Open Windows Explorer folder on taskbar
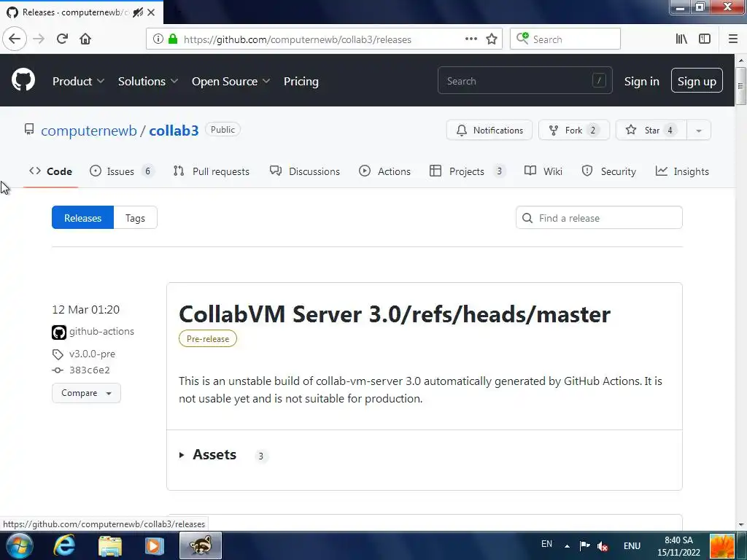The height and width of the screenshot is (560, 747). [110, 545]
